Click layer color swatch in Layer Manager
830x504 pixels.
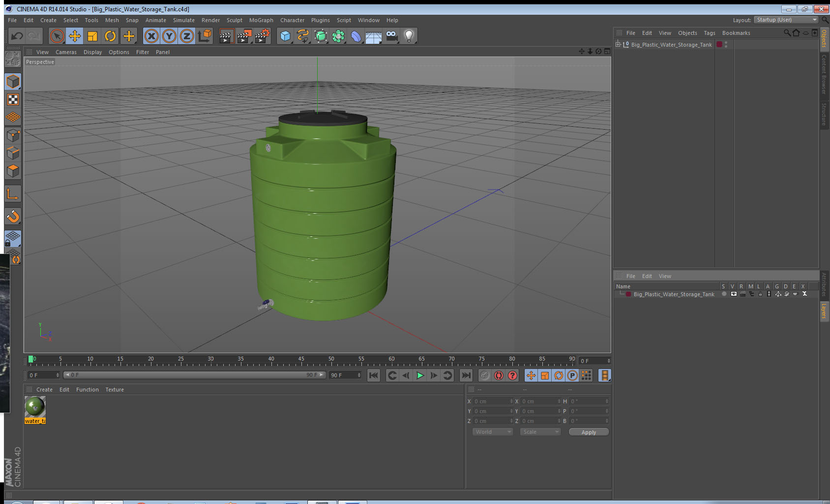(628, 294)
